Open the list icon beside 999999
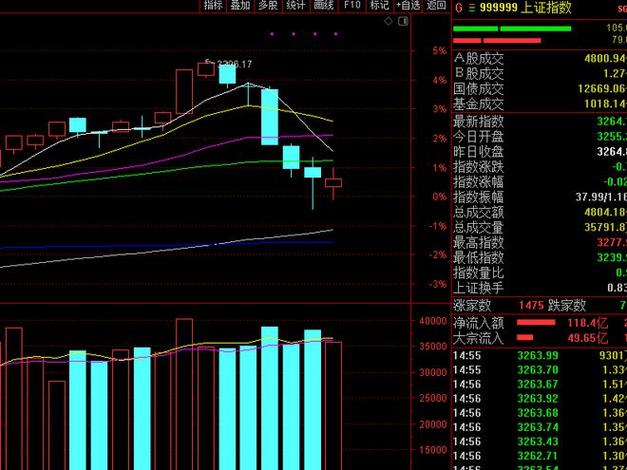 472,8
